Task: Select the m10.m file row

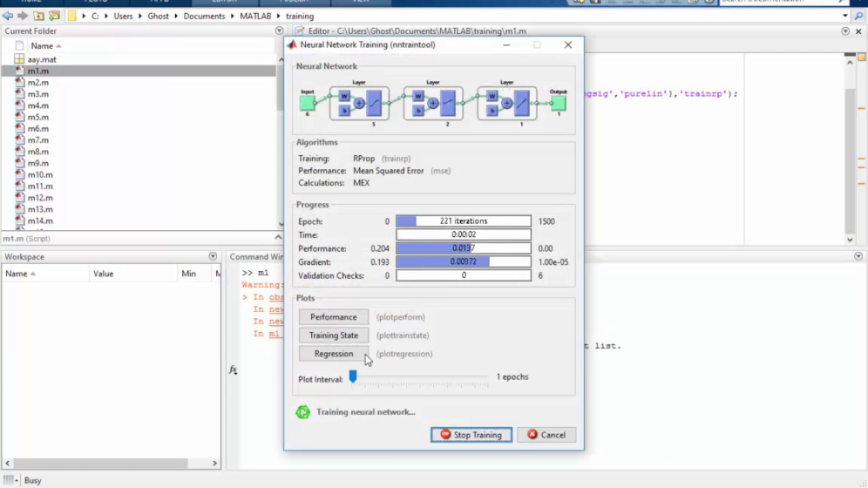Action: tap(138, 175)
